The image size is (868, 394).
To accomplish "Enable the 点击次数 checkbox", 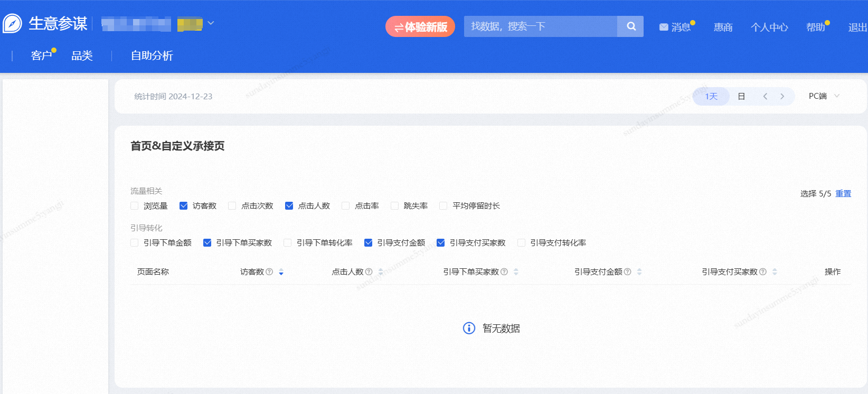I will [232, 205].
